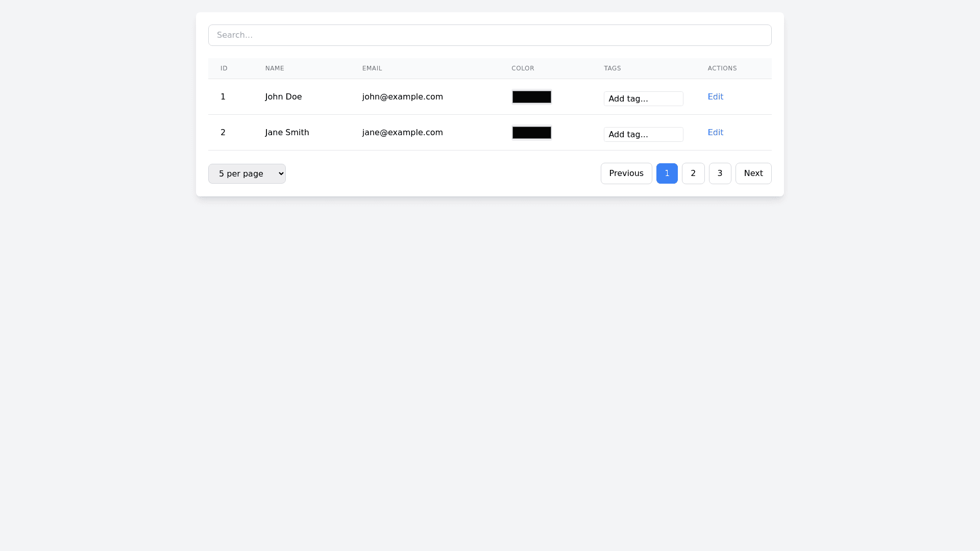Edit the Jane Smith row
This screenshot has width=980, height=551.
click(x=715, y=133)
